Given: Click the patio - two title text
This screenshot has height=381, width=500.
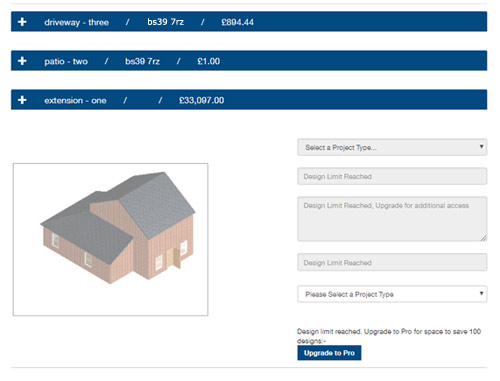Looking at the screenshot, I should [x=66, y=61].
